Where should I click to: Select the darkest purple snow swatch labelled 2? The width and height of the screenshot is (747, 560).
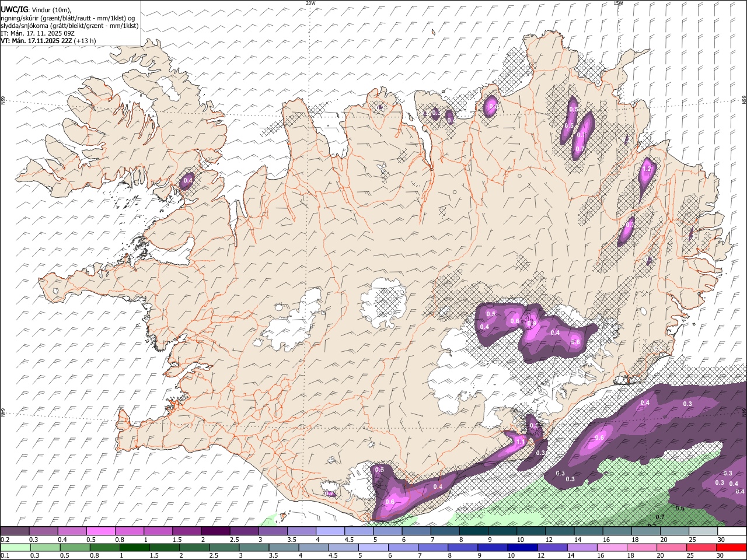click(215, 531)
